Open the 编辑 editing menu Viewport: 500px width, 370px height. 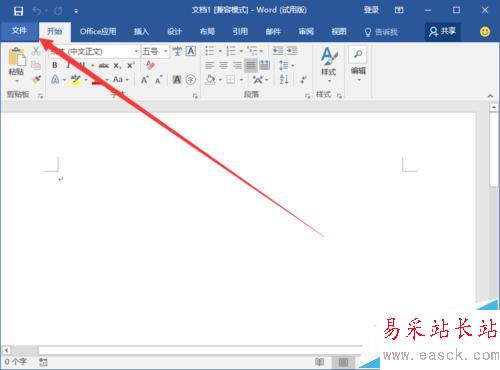pos(358,64)
